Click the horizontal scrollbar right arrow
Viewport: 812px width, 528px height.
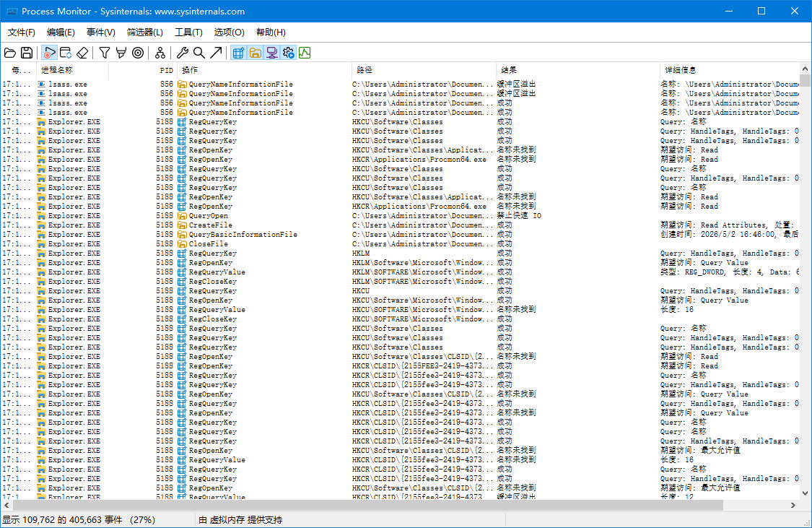[x=793, y=505]
